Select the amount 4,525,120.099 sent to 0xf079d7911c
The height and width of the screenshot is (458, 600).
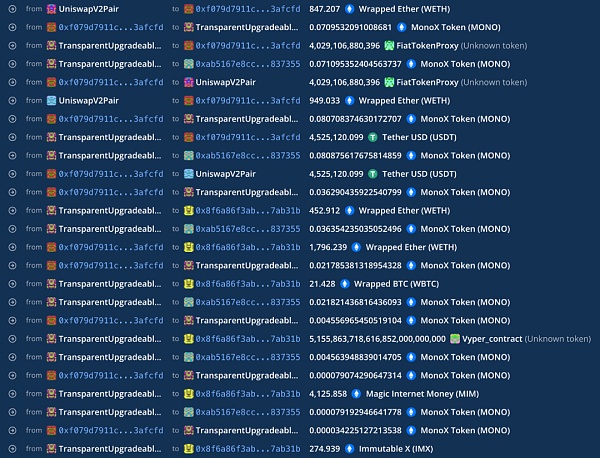point(336,137)
